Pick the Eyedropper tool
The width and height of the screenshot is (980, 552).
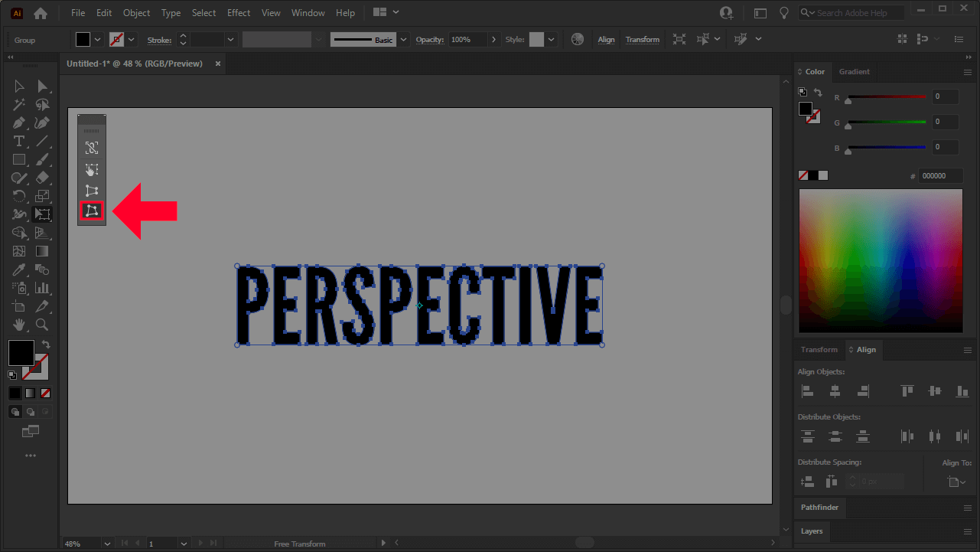click(19, 269)
